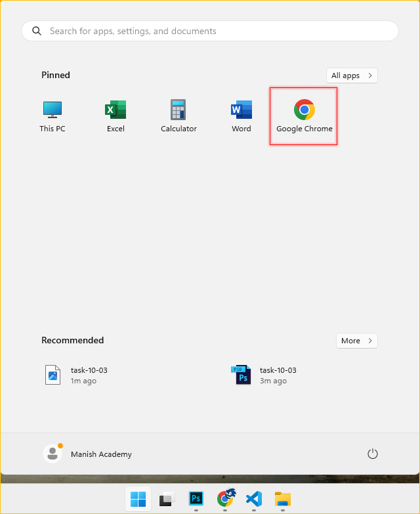Launch Google Chrome from pinned apps
This screenshot has width=420, height=514.
point(304,116)
